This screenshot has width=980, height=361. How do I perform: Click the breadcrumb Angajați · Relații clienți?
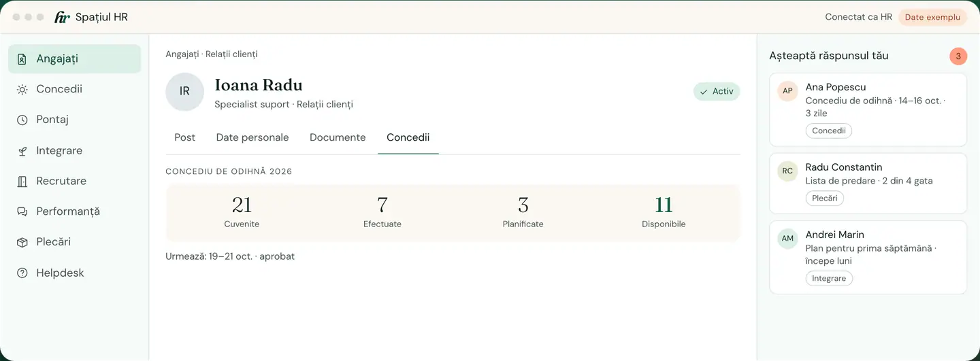pos(212,54)
